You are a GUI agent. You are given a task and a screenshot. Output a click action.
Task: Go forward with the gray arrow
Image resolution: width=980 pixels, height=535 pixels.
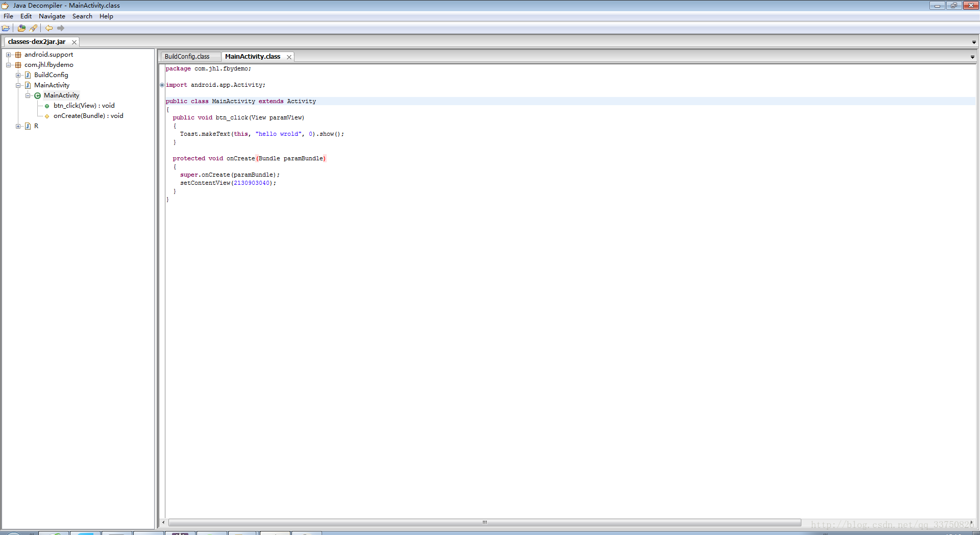coord(61,28)
